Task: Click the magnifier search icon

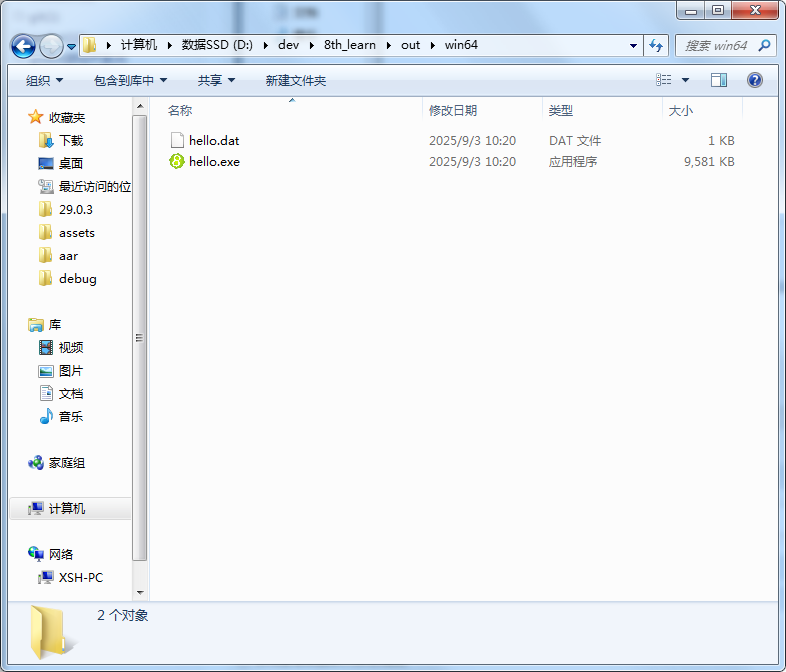Action: point(764,46)
